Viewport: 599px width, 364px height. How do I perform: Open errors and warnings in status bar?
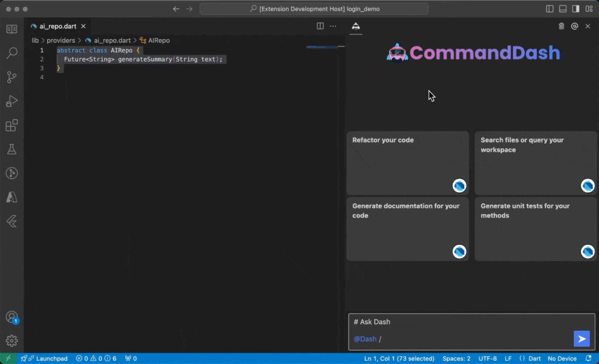(96, 358)
